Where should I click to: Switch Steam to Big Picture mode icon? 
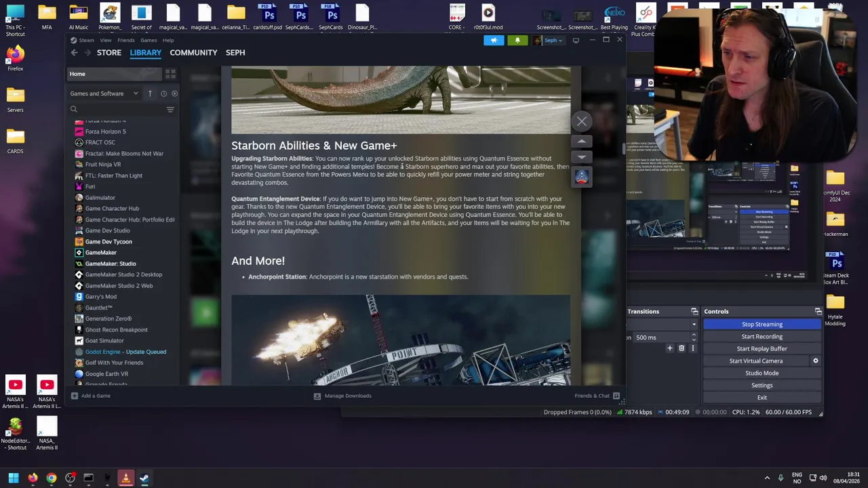pyautogui.click(x=576, y=40)
